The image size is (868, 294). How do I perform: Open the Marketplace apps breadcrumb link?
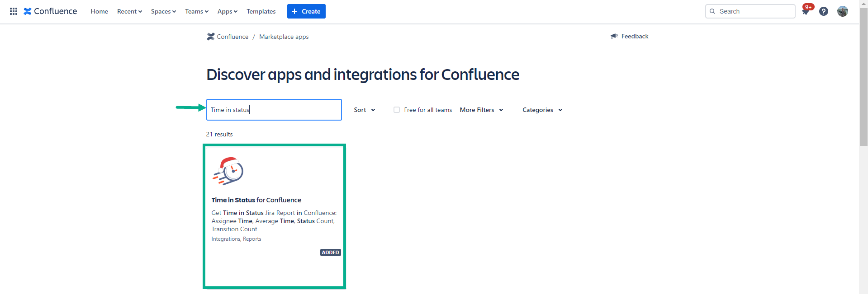[284, 37]
